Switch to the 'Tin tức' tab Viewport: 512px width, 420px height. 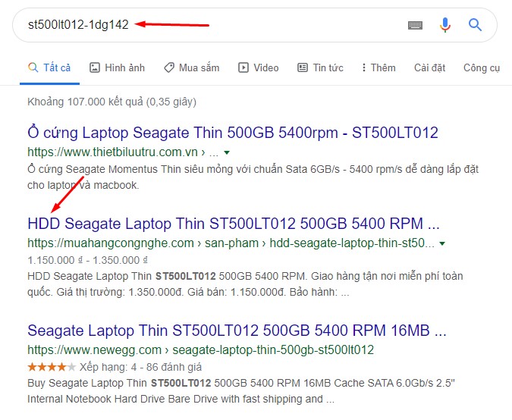click(320, 68)
